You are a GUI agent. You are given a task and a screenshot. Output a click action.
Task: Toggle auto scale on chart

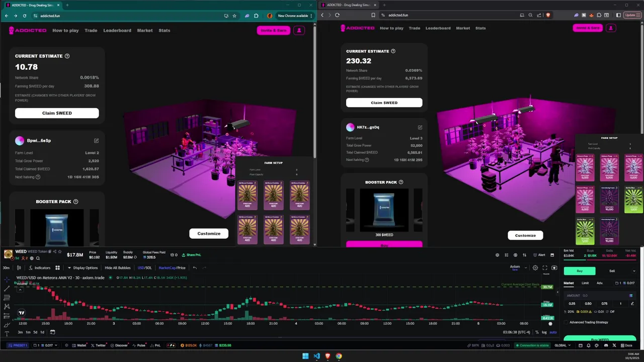click(x=553, y=332)
